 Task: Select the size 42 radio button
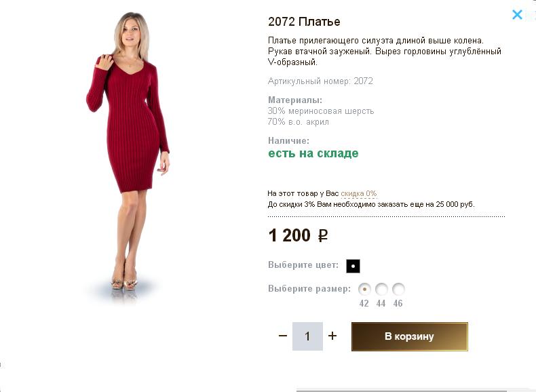(x=364, y=289)
